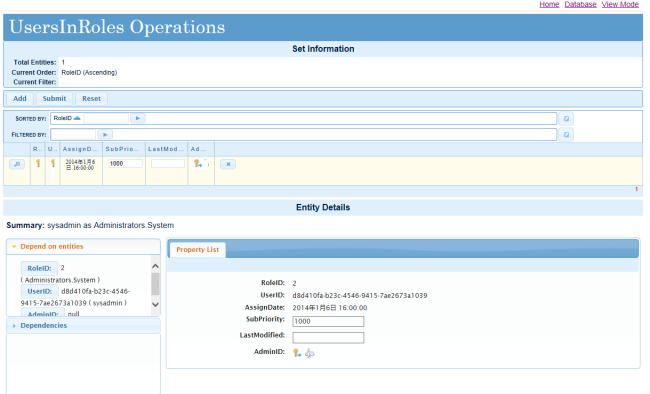Click the refresh icon beside Sorted By box
Viewport: 650px width, 394px height.
[x=566, y=119]
